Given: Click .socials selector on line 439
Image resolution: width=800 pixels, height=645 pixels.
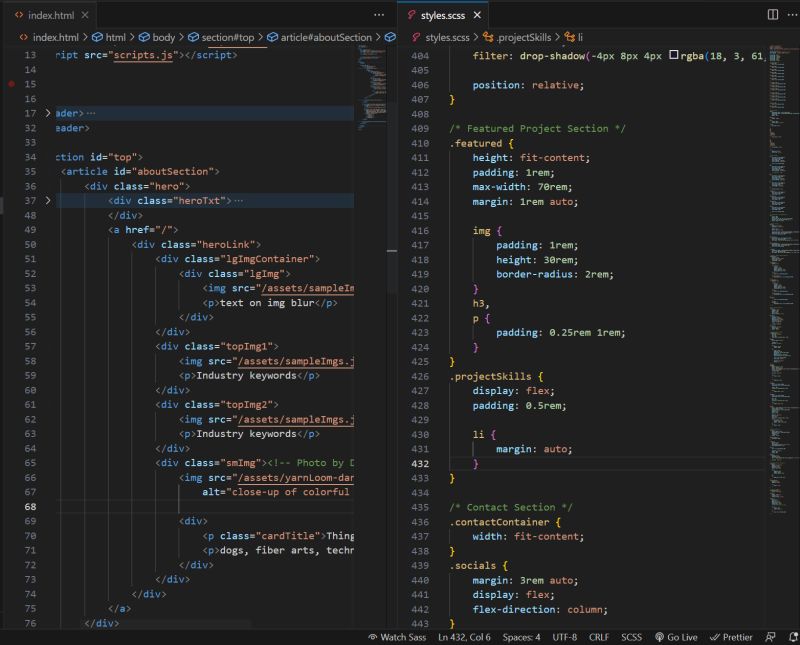Looking at the screenshot, I should tap(472, 566).
